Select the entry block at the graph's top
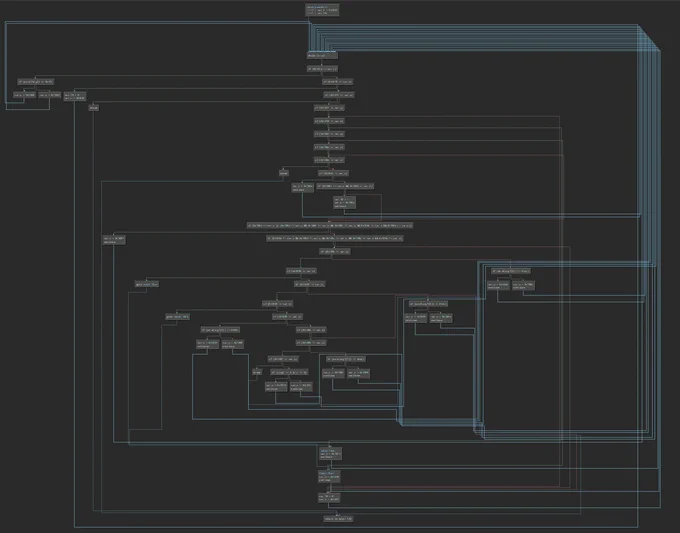 (x=322, y=10)
